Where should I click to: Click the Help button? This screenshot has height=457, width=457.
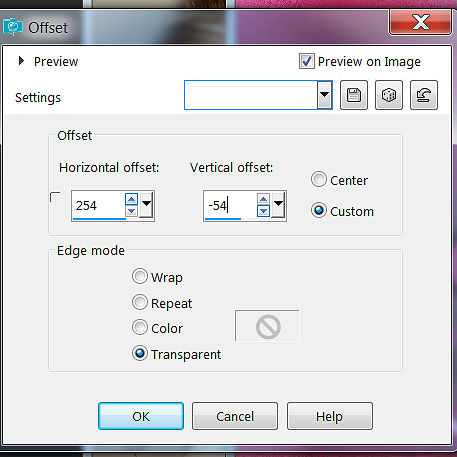[330, 416]
